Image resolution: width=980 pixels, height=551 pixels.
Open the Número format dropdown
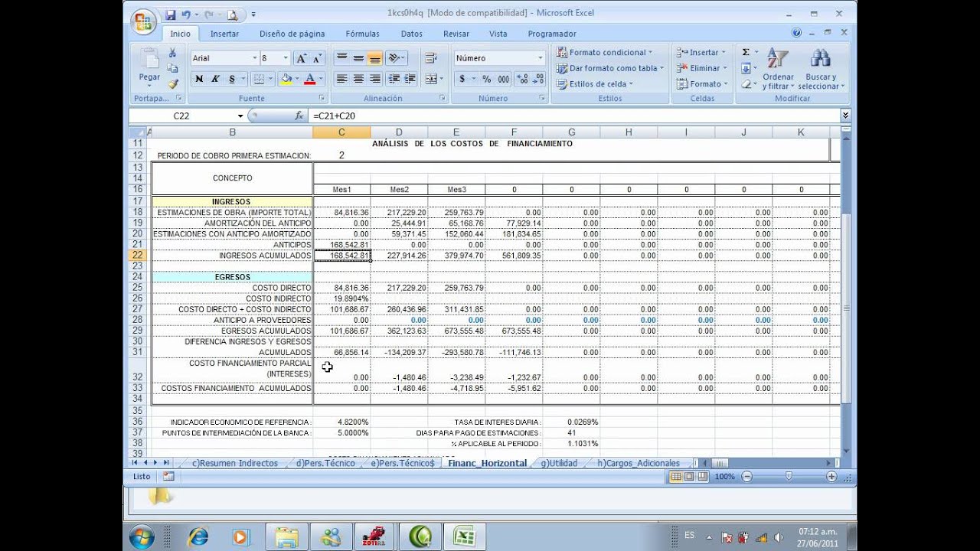tap(540, 58)
